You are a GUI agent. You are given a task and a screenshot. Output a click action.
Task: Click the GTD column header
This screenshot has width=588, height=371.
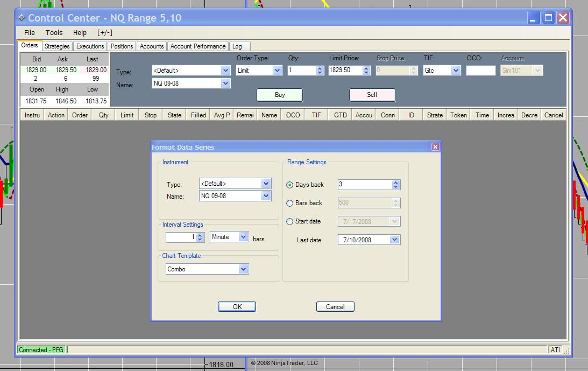[x=341, y=115]
